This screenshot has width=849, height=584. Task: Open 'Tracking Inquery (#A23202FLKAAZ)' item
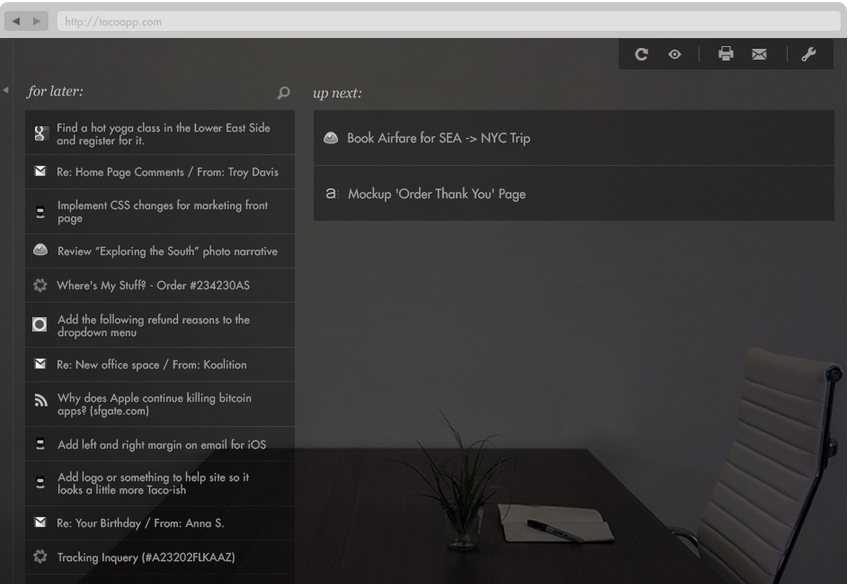coord(160,557)
